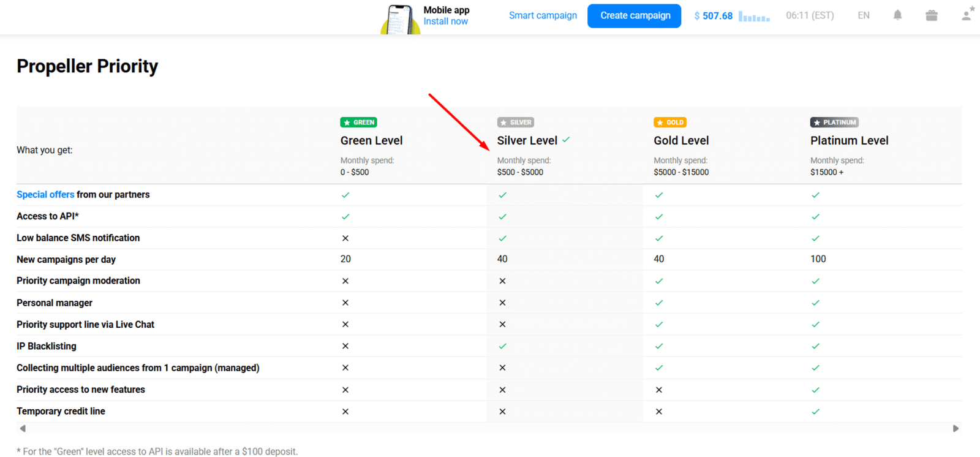The height and width of the screenshot is (457, 980).
Task: Open the user profile icon
Action: click(967, 15)
